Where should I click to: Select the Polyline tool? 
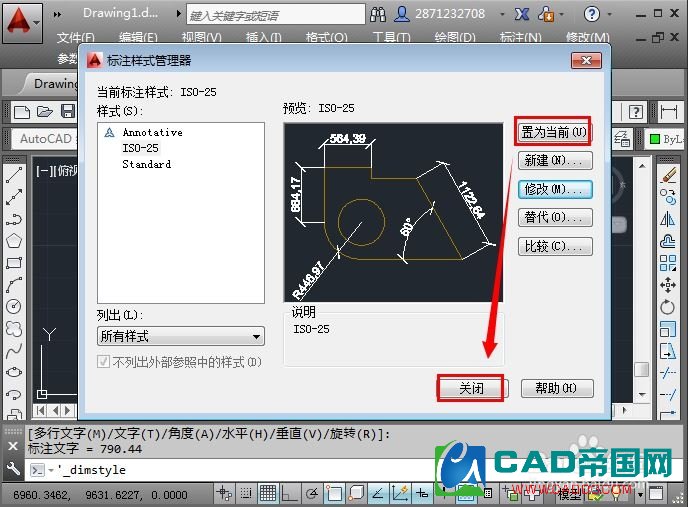coord(14,219)
